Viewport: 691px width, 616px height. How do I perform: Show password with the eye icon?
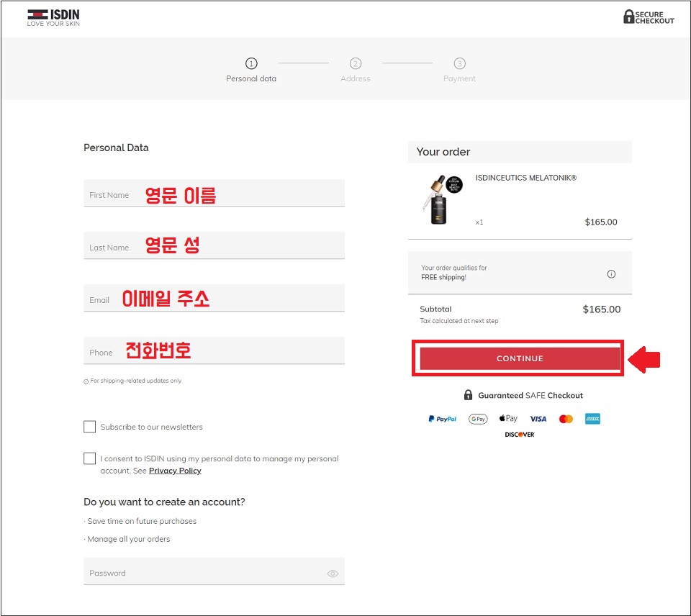pos(333,574)
